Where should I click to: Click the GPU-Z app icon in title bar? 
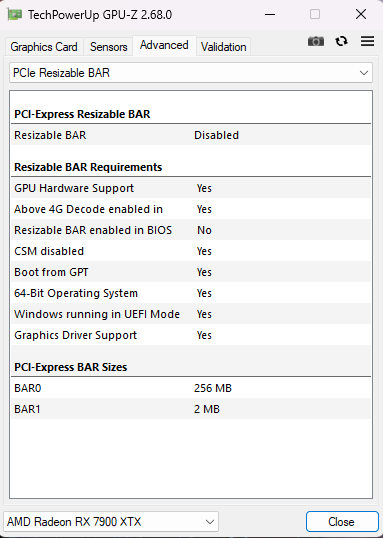(x=14, y=14)
